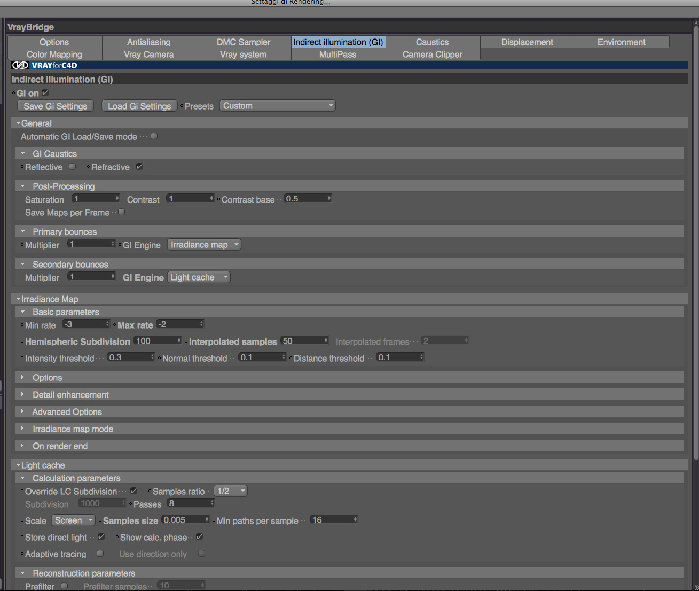Open the Vray Camera tab
Image resolution: width=699 pixels, height=591 pixels.
pyautogui.click(x=148, y=54)
